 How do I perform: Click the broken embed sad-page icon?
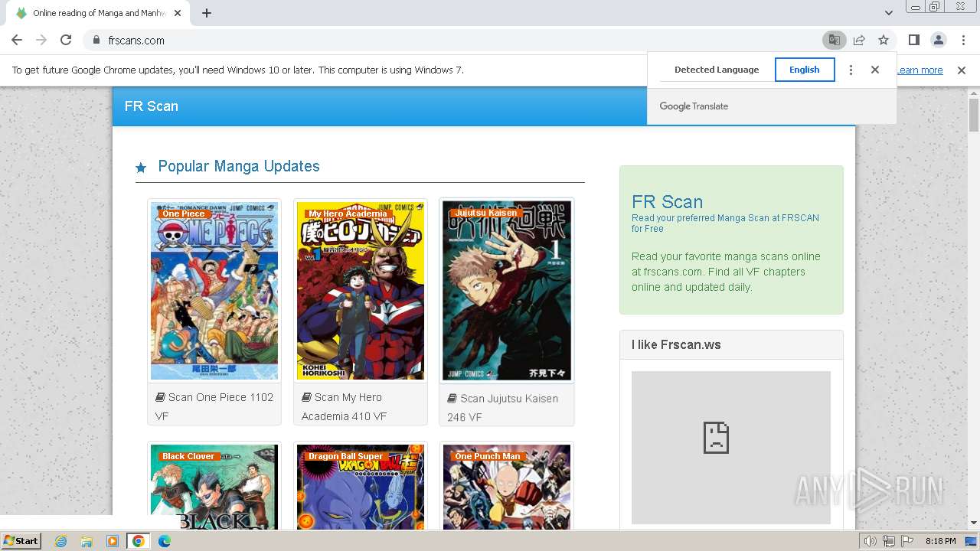pyautogui.click(x=716, y=438)
